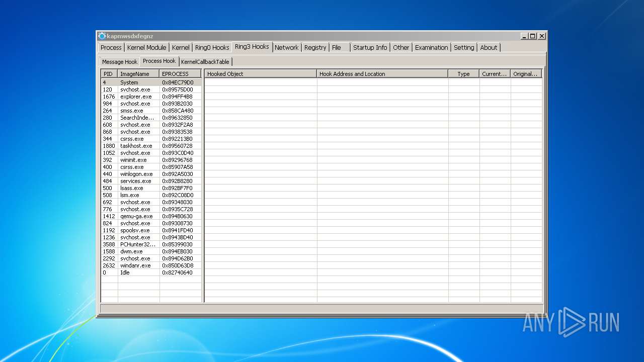Open the Setting tab
Image resolution: width=644 pixels, height=362 pixels.
[x=464, y=47]
